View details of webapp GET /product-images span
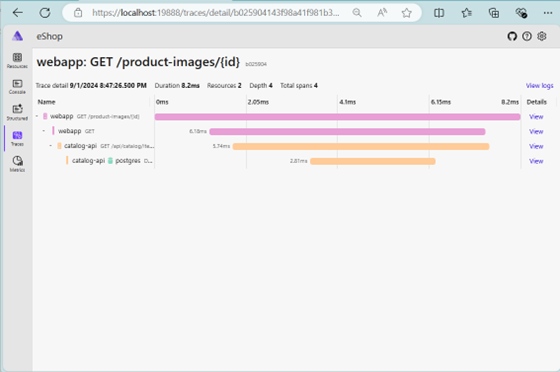The height and width of the screenshot is (372, 560). (536, 117)
